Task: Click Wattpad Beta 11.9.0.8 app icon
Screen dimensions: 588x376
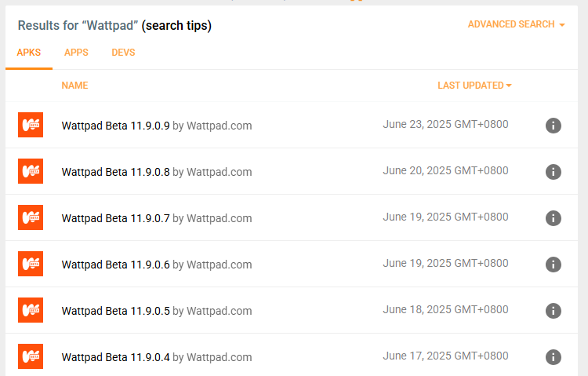Action: (31, 172)
